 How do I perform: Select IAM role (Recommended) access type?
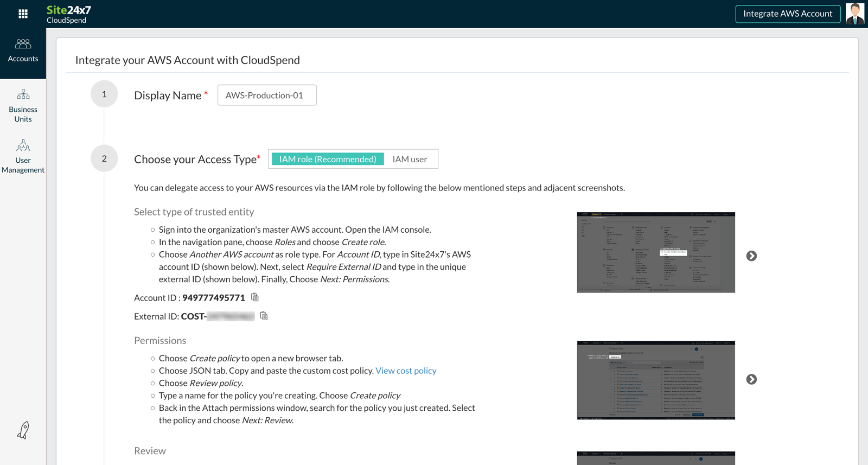(327, 159)
